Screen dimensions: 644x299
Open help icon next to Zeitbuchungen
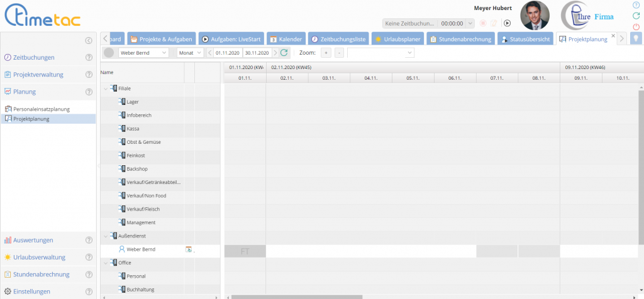point(89,57)
